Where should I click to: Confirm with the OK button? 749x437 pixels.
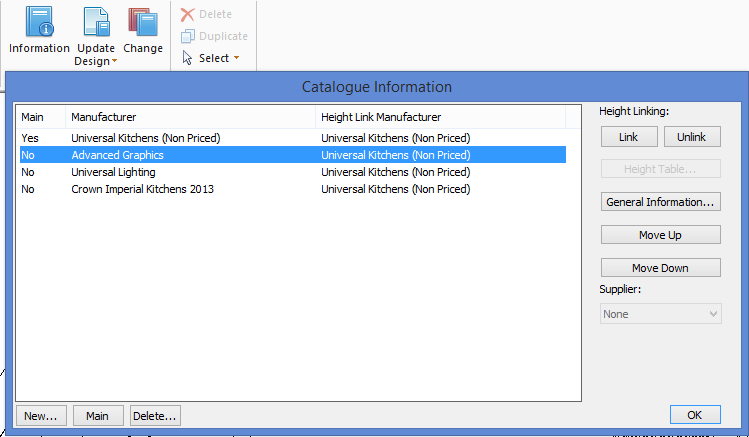pos(695,415)
